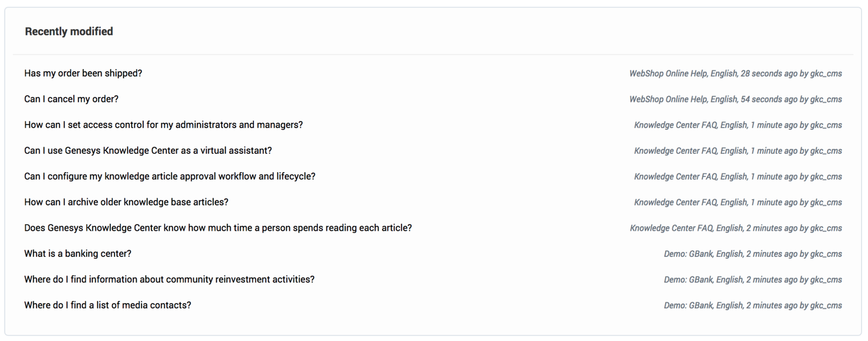Click metadata beside the archive older articles row
The height and width of the screenshot is (341, 868).
coord(738,203)
